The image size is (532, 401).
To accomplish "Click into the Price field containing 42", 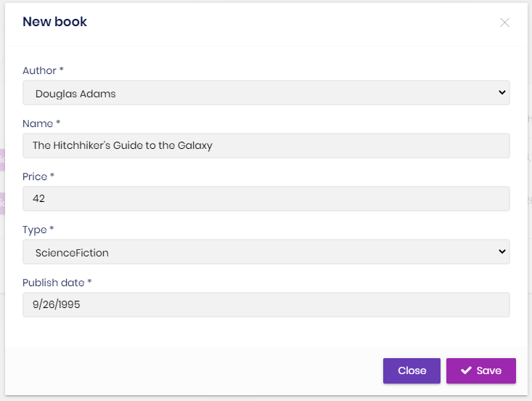I will [266, 198].
